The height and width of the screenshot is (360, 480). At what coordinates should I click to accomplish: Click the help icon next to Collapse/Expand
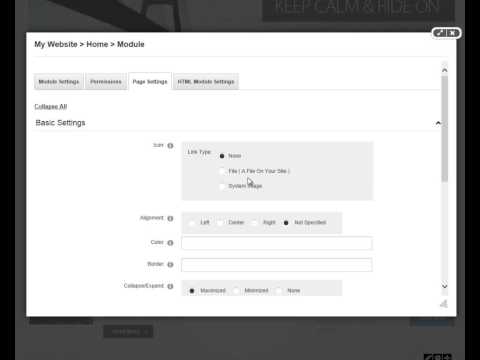pos(170,286)
